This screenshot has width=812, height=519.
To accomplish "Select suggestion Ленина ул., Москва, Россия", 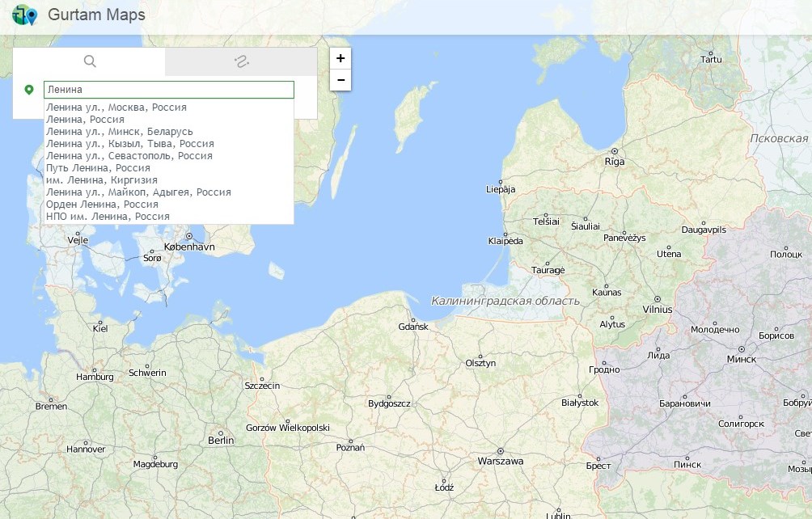I will pyautogui.click(x=116, y=108).
